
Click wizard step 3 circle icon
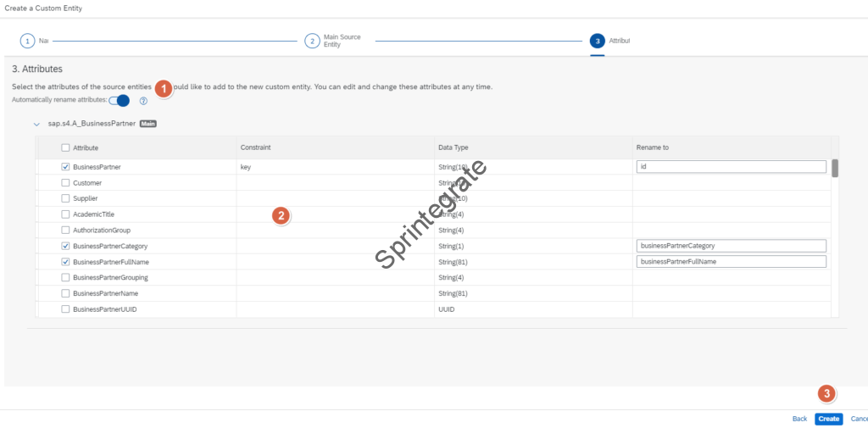click(x=597, y=41)
